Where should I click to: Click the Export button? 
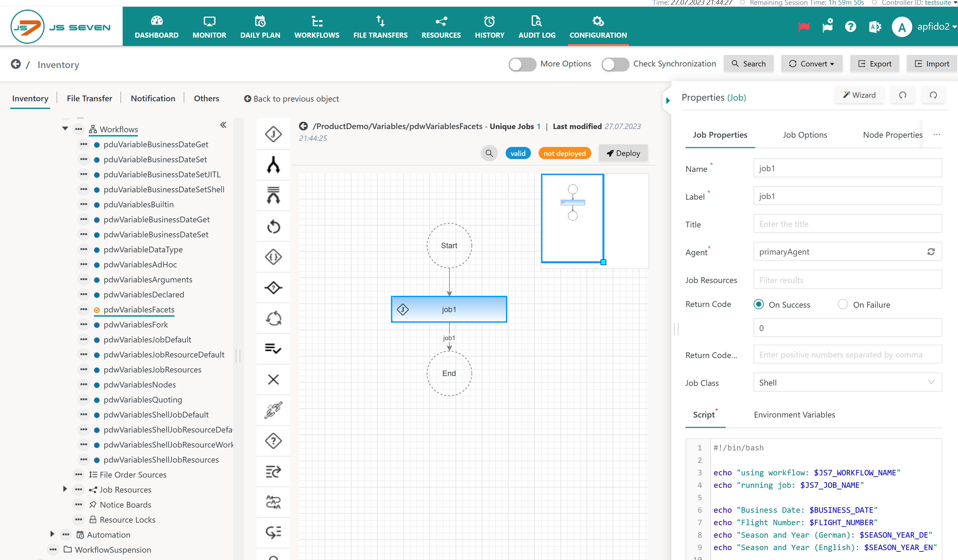[874, 64]
